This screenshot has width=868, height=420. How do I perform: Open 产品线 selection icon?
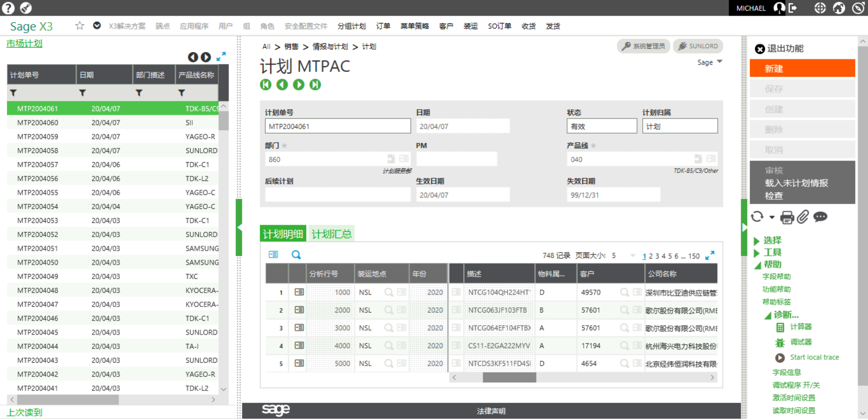pyautogui.click(x=711, y=158)
